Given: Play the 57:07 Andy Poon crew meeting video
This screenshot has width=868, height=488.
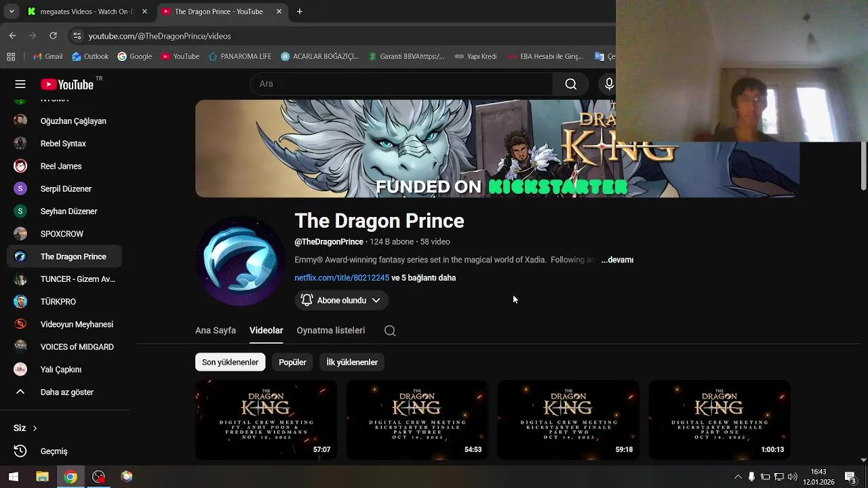Looking at the screenshot, I should coord(266,420).
